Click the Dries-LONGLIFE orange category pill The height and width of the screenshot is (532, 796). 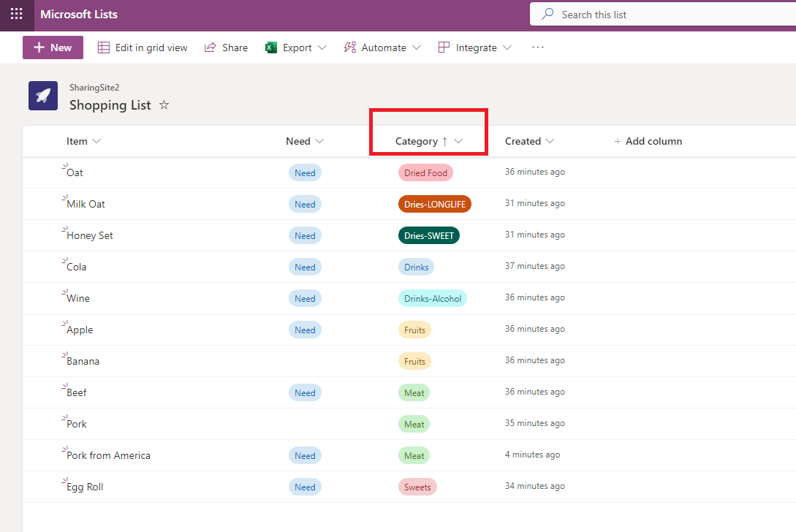(x=435, y=205)
